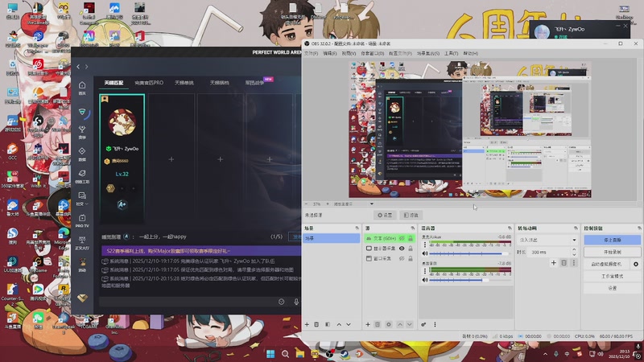This screenshot has height=362, width=644.
Task: Open the gold gem icon at Arena sidebar bottom
Action: pyautogui.click(x=82, y=298)
